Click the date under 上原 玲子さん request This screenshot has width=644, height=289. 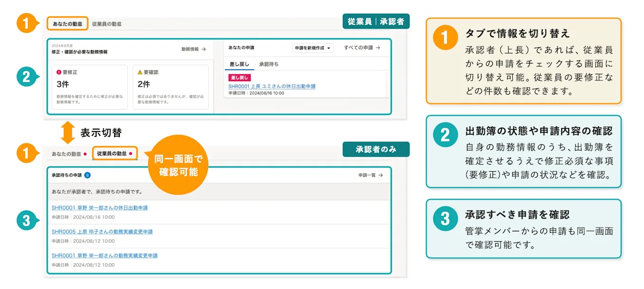tap(83, 241)
